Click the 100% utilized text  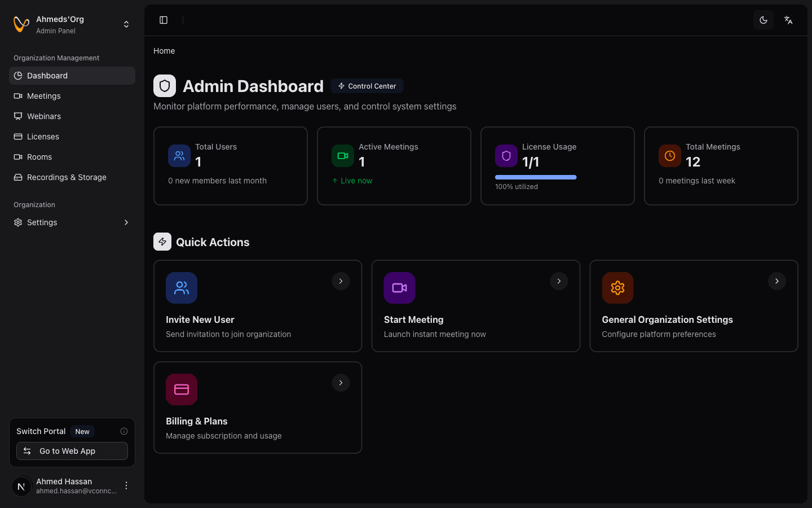click(517, 187)
